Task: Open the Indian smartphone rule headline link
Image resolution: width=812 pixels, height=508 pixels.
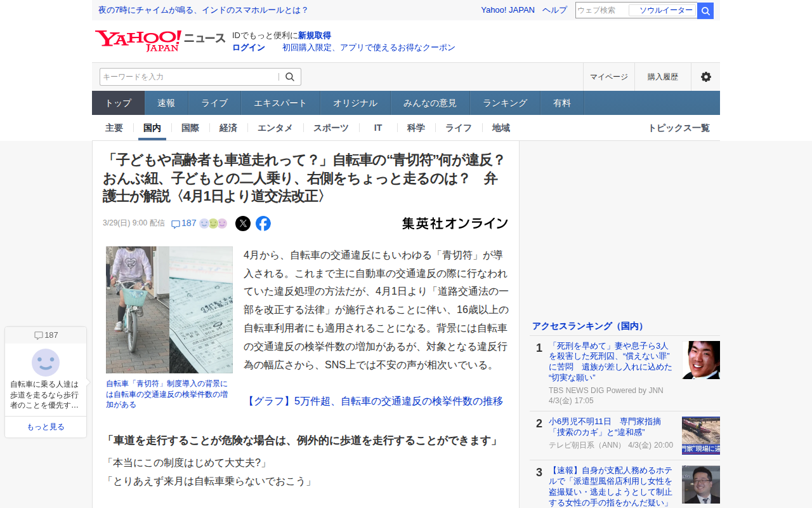Action: [203, 10]
